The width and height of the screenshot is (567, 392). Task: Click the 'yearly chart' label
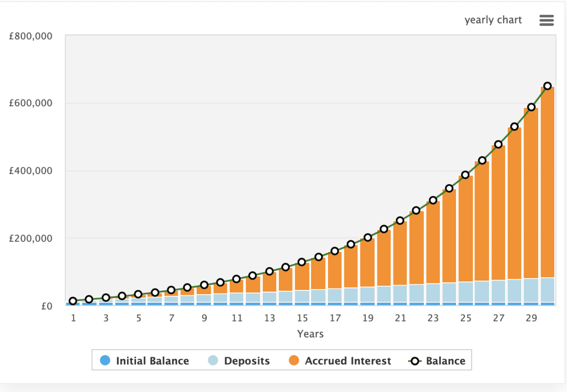(x=493, y=20)
